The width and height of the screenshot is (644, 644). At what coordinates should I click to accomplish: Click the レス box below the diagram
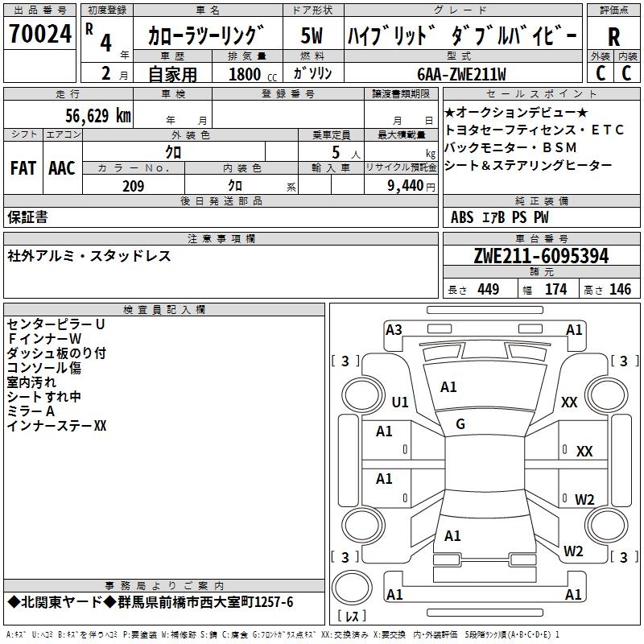click(353, 617)
